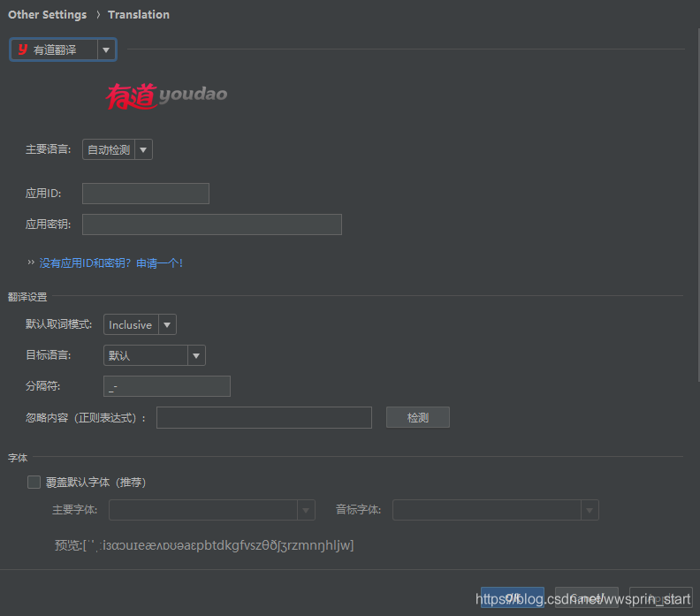The height and width of the screenshot is (616, 700).
Task: Focus the 忽略内容 regex input field
Action: point(264,417)
